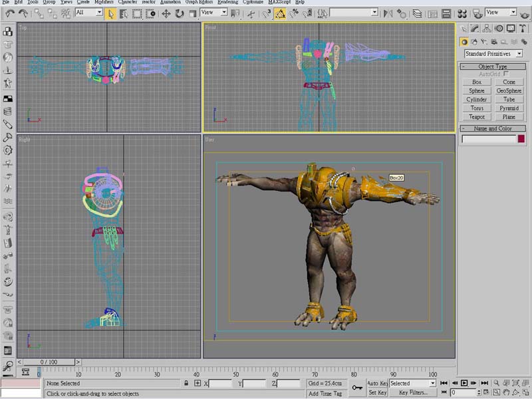The image size is (532, 399).
Task: Activate the Select and Rotate tool
Action: 179,14
